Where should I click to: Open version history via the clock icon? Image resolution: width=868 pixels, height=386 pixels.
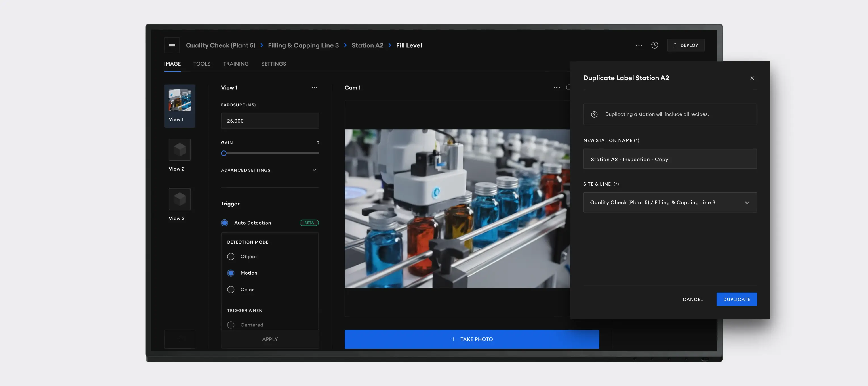point(655,45)
